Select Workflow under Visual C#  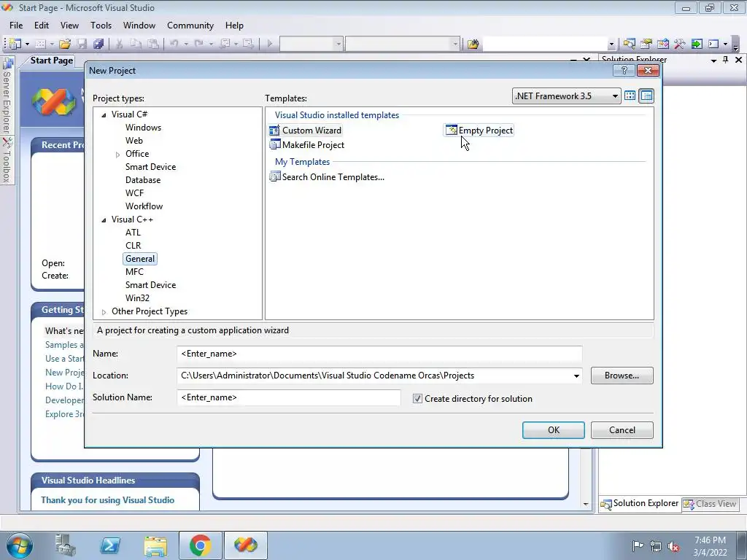[144, 206]
